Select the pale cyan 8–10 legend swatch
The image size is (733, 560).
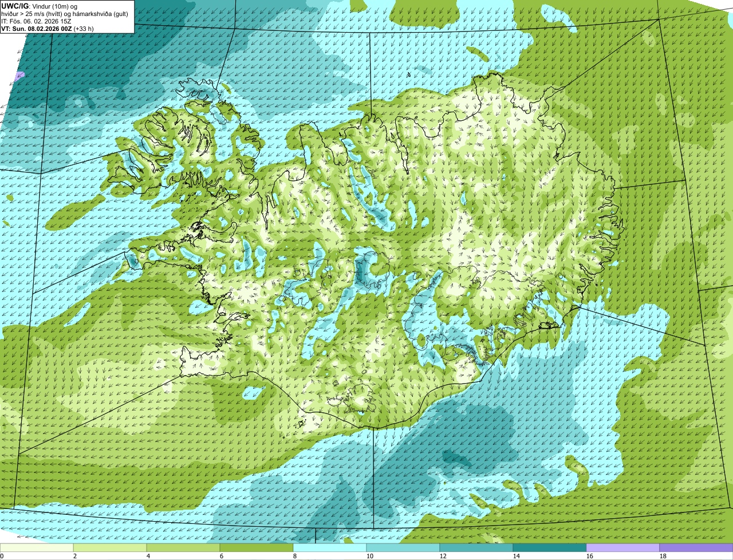click(330, 548)
